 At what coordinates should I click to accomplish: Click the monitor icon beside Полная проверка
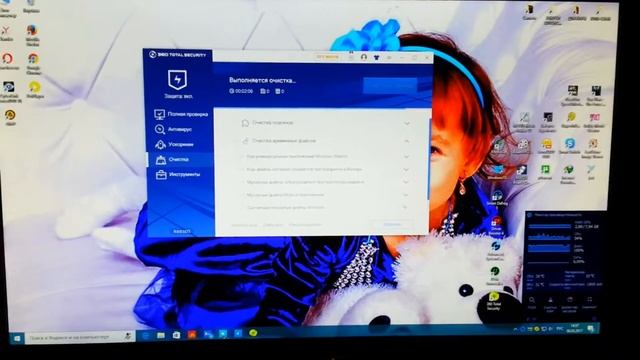coord(160,115)
